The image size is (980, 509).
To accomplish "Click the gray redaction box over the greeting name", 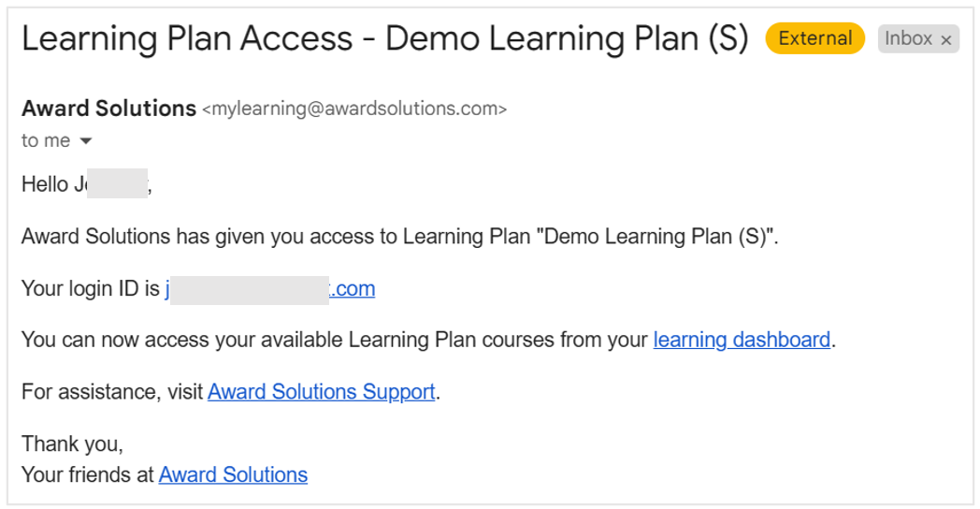I will coord(118,183).
